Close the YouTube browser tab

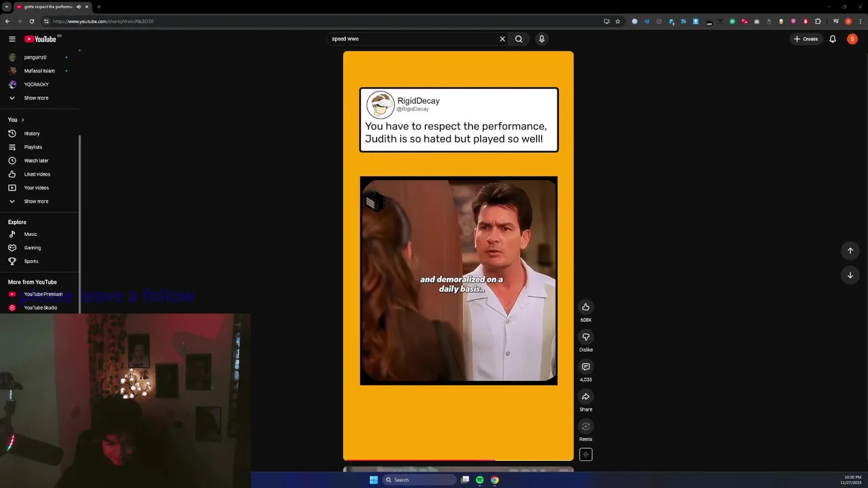click(x=87, y=7)
